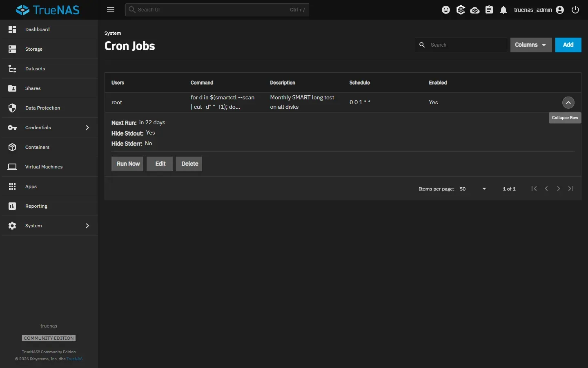Open the System menu item

[x=49, y=226]
